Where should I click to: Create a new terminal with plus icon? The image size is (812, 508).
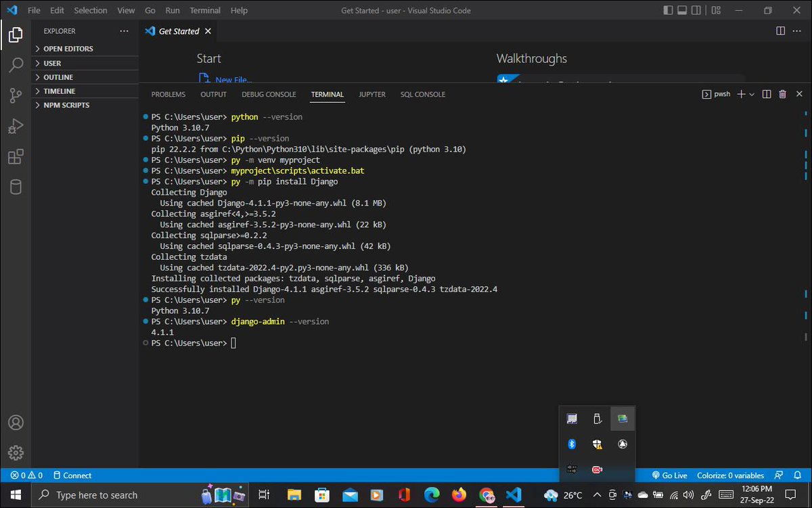coord(741,94)
